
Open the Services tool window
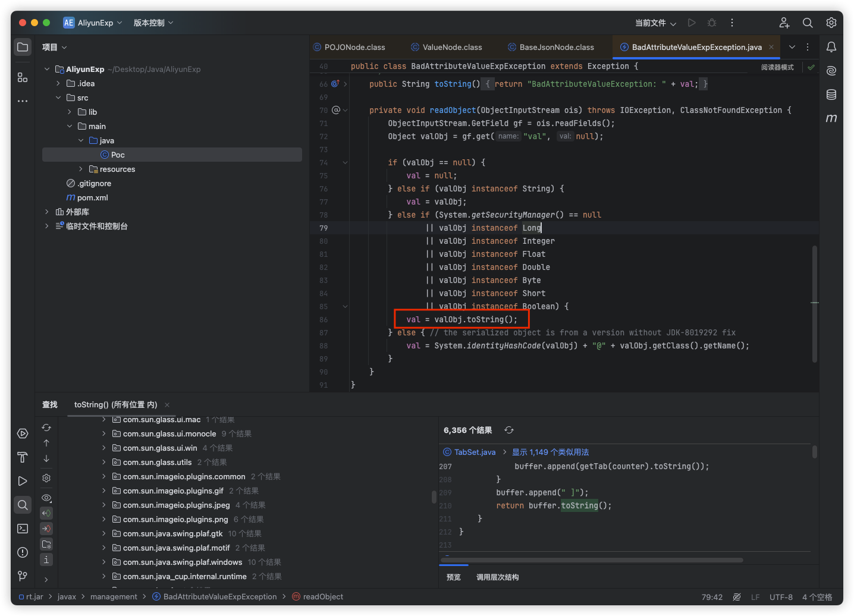[x=23, y=433]
